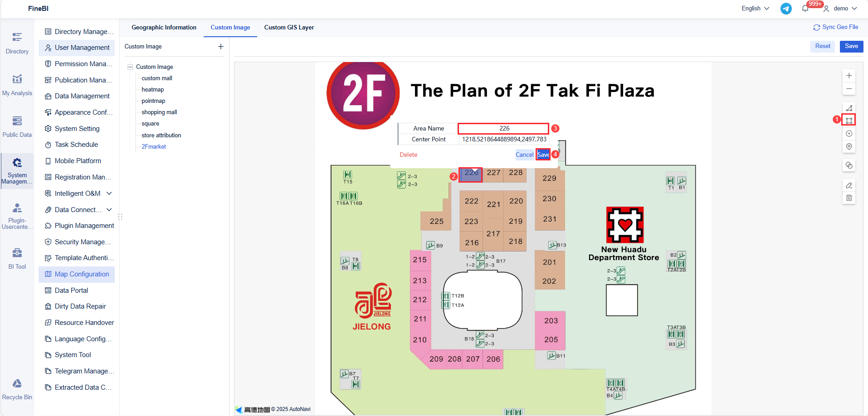The image size is (868, 416).
Task: Open Public Data section
Action: click(x=17, y=127)
